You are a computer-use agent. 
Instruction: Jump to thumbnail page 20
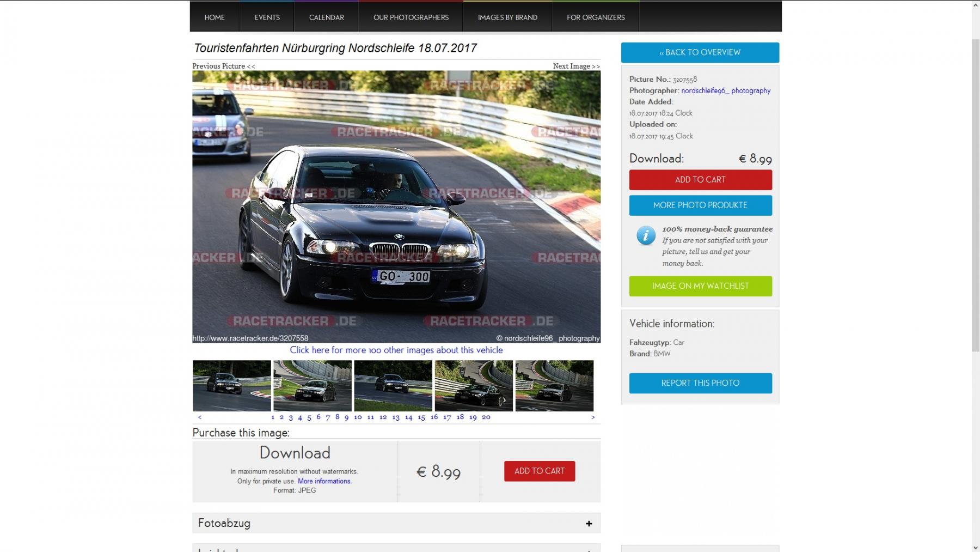coord(486,417)
